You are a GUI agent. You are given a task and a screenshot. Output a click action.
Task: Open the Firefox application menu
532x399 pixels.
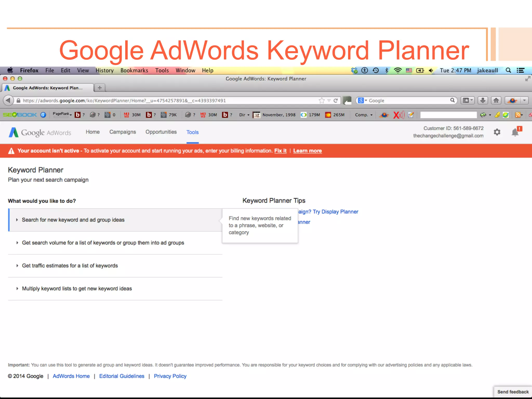pyautogui.click(x=29, y=70)
